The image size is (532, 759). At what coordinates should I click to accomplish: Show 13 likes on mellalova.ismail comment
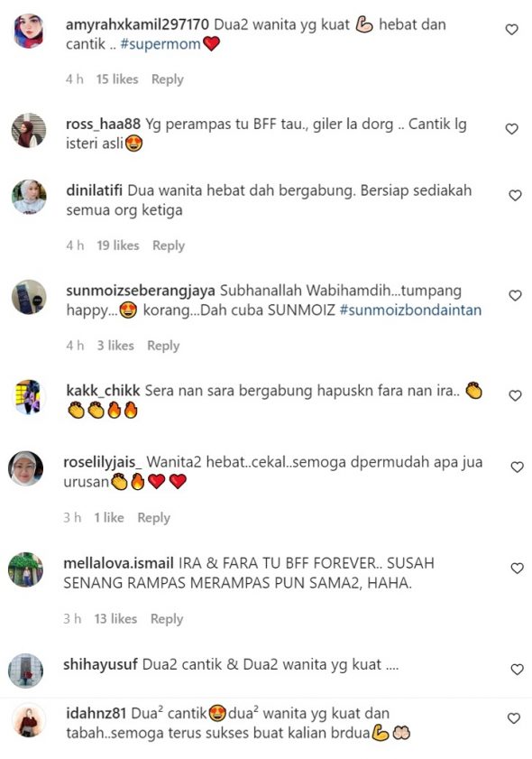tap(115, 618)
